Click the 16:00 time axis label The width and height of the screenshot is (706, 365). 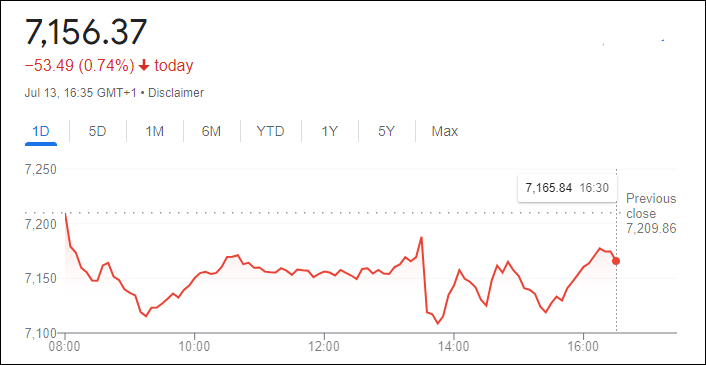pos(584,348)
